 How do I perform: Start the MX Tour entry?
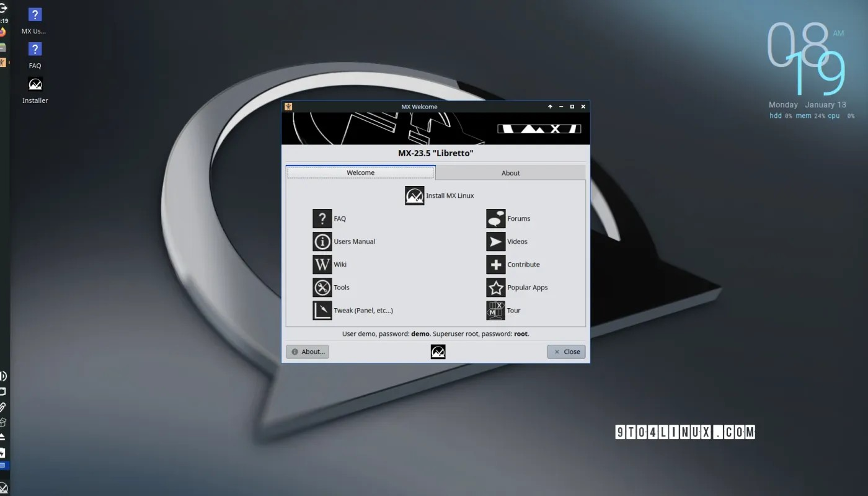click(x=503, y=310)
